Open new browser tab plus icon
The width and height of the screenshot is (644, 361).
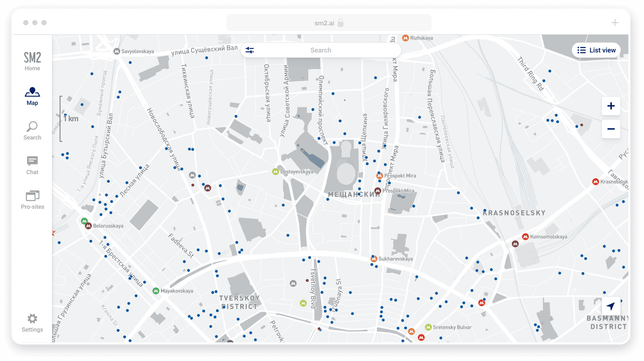615,23
